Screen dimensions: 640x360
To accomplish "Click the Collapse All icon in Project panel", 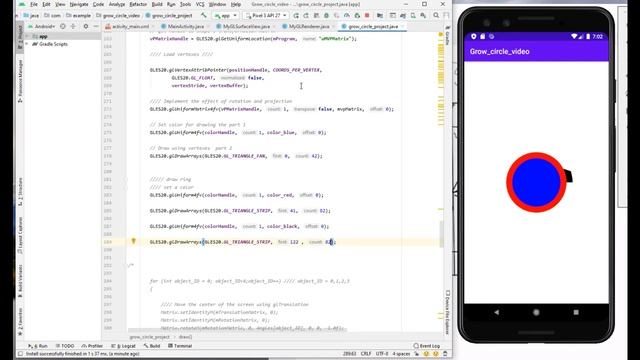I will point(73,26).
